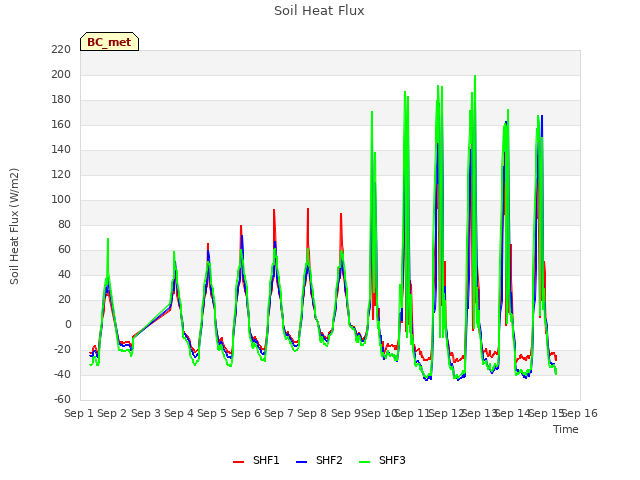
Task: Click the green peak reaching 200 W/m2
Action: click(475, 76)
